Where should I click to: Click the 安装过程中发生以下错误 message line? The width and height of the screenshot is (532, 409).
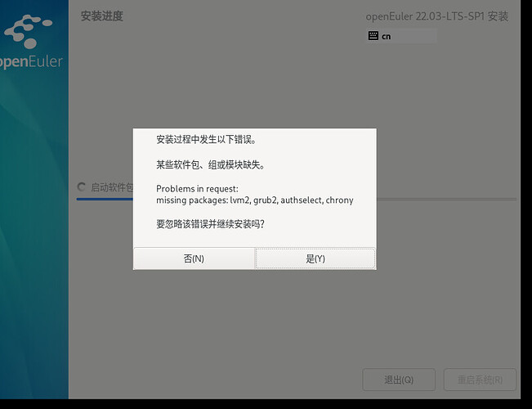click(x=212, y=139)
